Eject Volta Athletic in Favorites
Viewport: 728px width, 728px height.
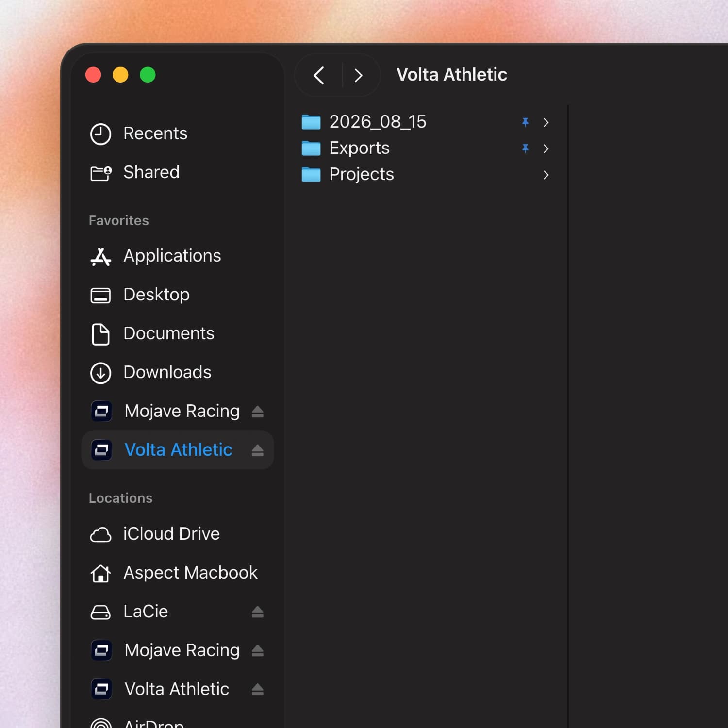pos(257,450)
